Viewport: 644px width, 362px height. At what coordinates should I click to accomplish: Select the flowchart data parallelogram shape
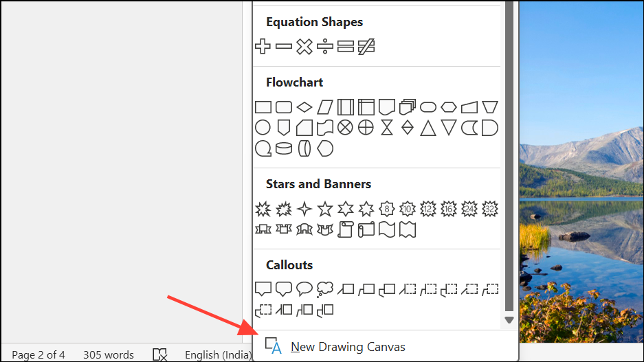(x=325, y=107)
